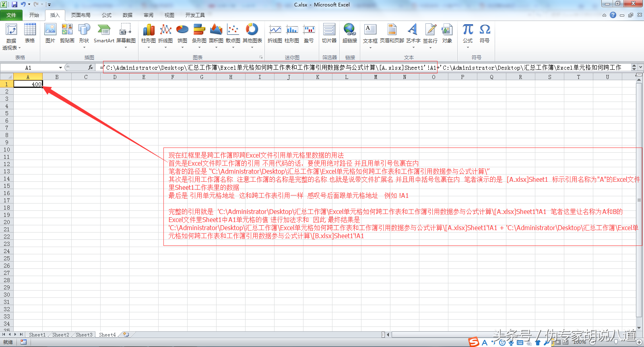Click the Select All corner button
The width and height of the screenshot is (644, 347).
tap(6, 77)
